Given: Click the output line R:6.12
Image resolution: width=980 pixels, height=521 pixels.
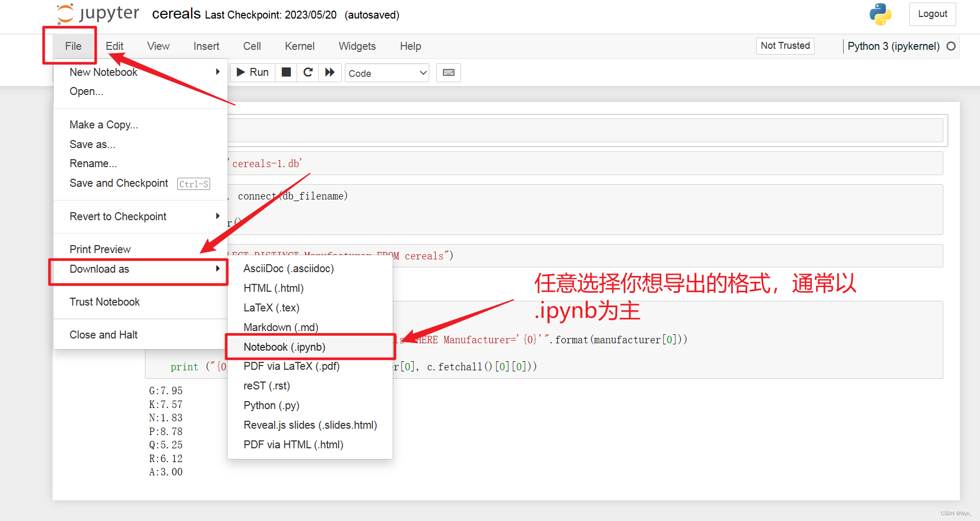Looking at the screenshot, I should click(166, 459).
